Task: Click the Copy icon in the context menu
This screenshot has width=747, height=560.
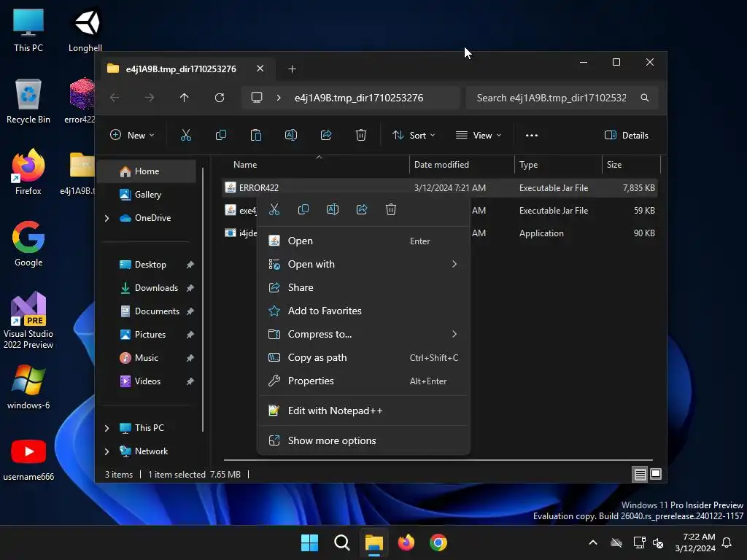Action: [303, 209]
